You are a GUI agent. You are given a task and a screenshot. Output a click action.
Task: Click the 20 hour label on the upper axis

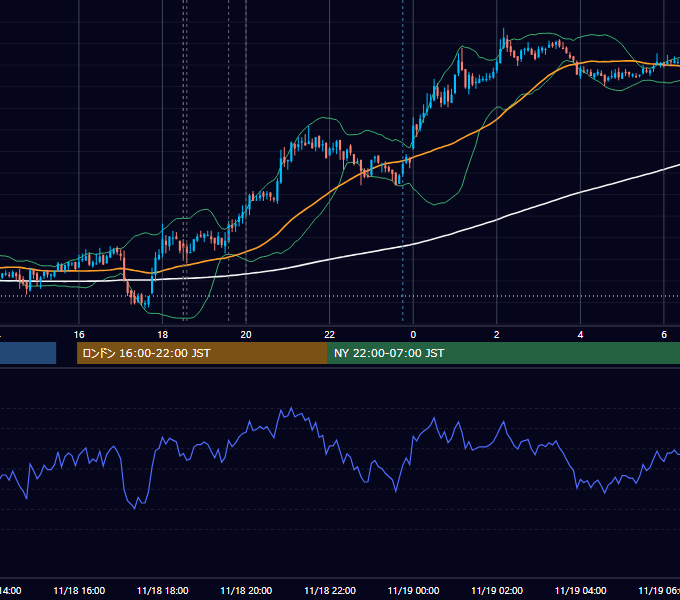pyautogui.click(x=246, y=335)
